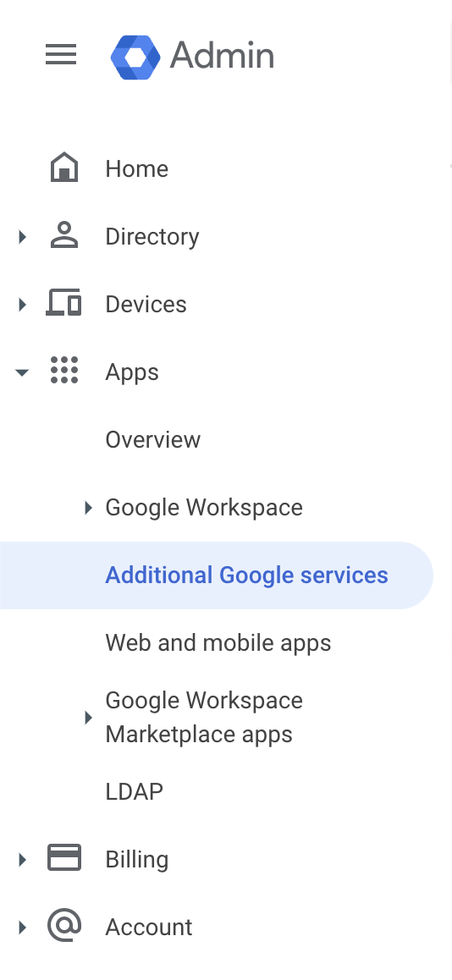
Task: Expand the Account section arrow
Action: [23, 927]
